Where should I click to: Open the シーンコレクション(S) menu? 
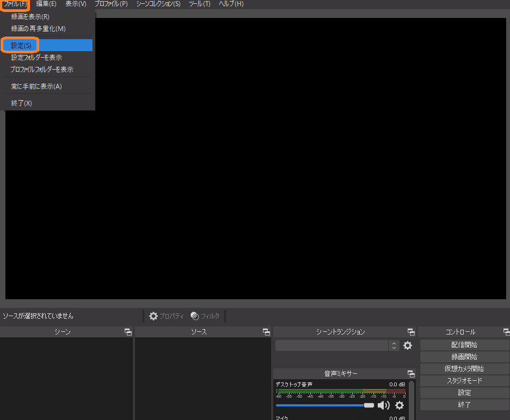tap(158, 4)
